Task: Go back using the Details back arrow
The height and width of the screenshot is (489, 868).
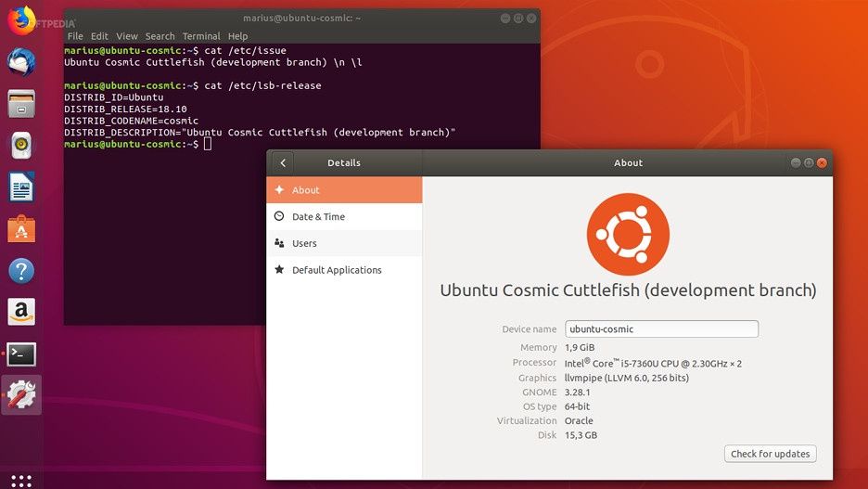Action: pyautogui.click(x=283, y=162)
